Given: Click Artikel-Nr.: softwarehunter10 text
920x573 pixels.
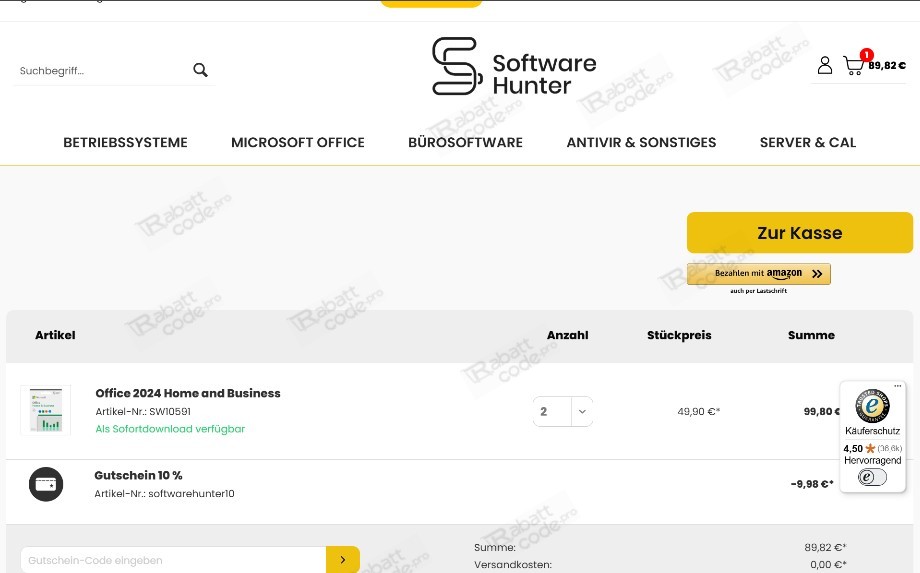Looking at the screenshot, I should click(164, 494).
